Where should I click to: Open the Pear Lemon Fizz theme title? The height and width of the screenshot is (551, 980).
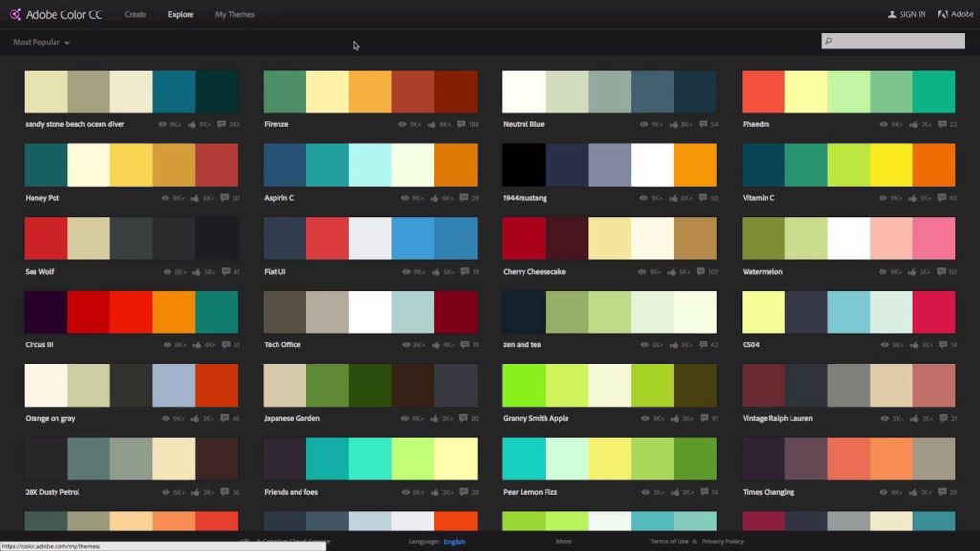pos(530,493)
